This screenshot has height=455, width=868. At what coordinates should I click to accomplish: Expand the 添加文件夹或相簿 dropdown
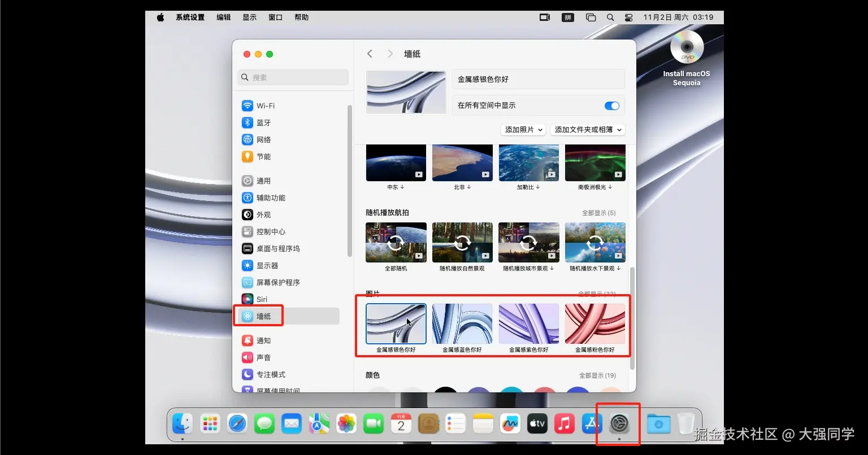588,130
